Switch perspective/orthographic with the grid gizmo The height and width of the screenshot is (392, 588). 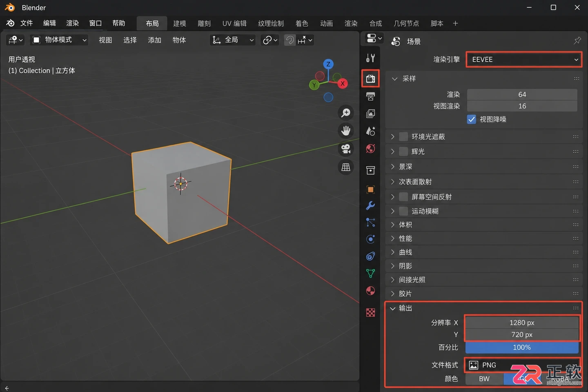[346, 167]
